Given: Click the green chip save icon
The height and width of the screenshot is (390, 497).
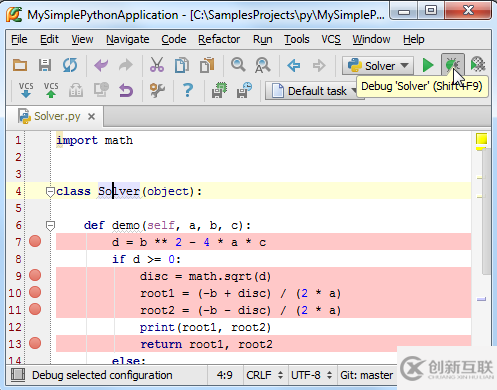Looking at the screenshot, I should (219, 90).
